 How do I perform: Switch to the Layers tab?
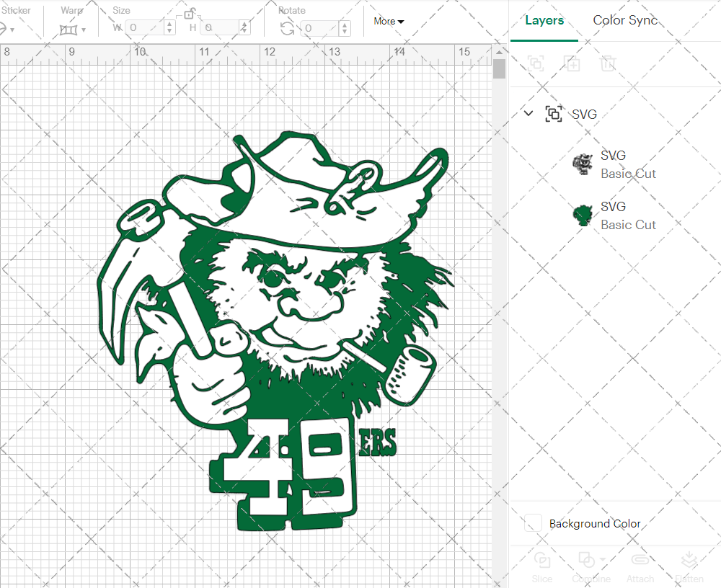tap(544, 20)
